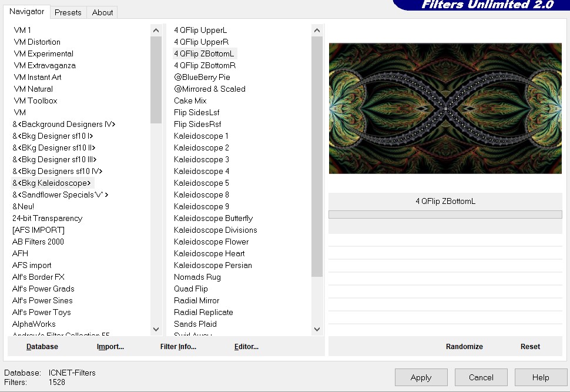
Task: Click Randomize to shuffle settings
Action: pyautogui.click(x=464, y=347)
